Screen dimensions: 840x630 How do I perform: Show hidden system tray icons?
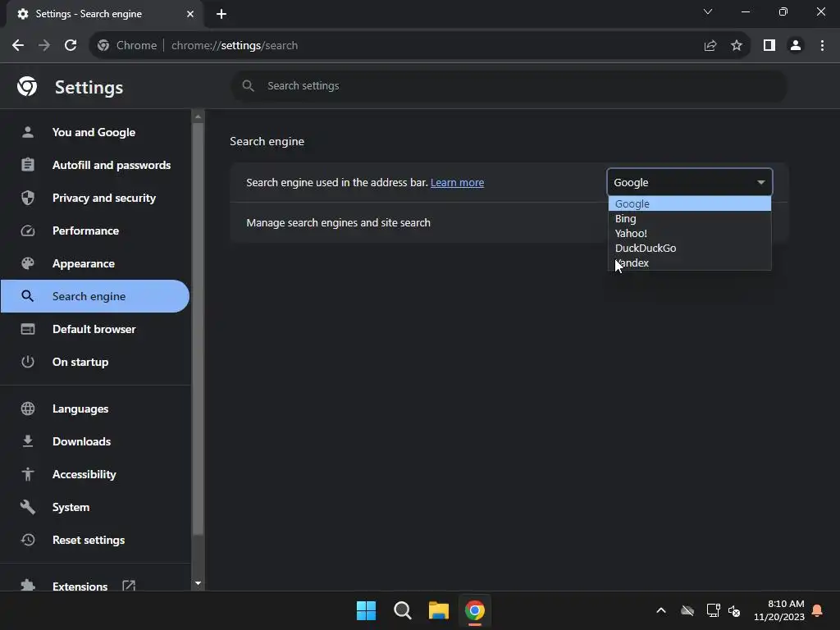click(661, 610)
